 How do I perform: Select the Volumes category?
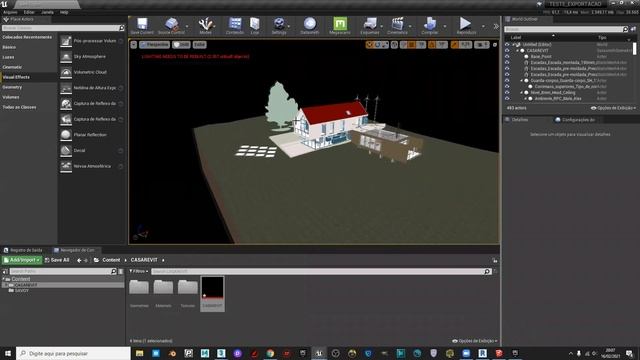(x=11, y=97)
